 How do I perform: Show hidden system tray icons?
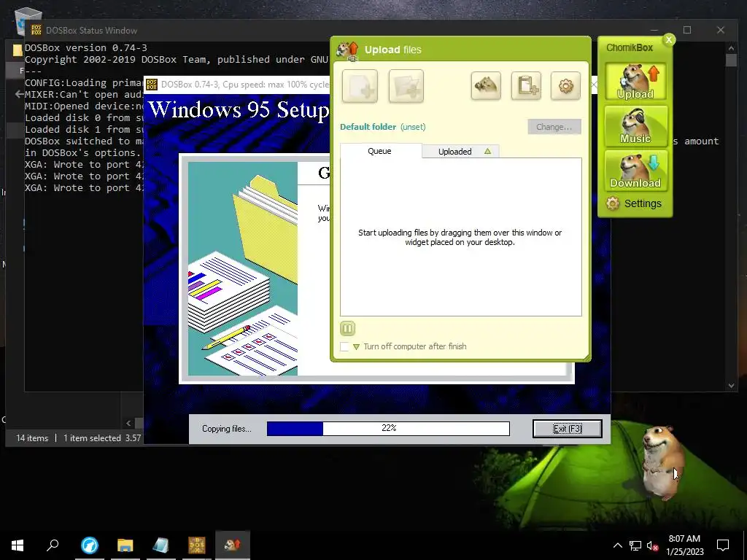(617, 545)
